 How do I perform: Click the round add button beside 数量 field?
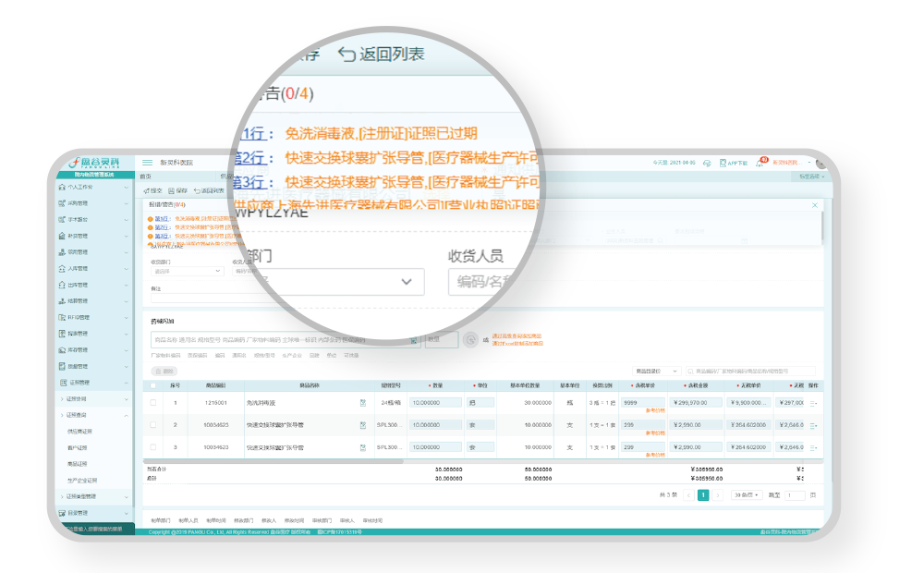tap(470, 340)
